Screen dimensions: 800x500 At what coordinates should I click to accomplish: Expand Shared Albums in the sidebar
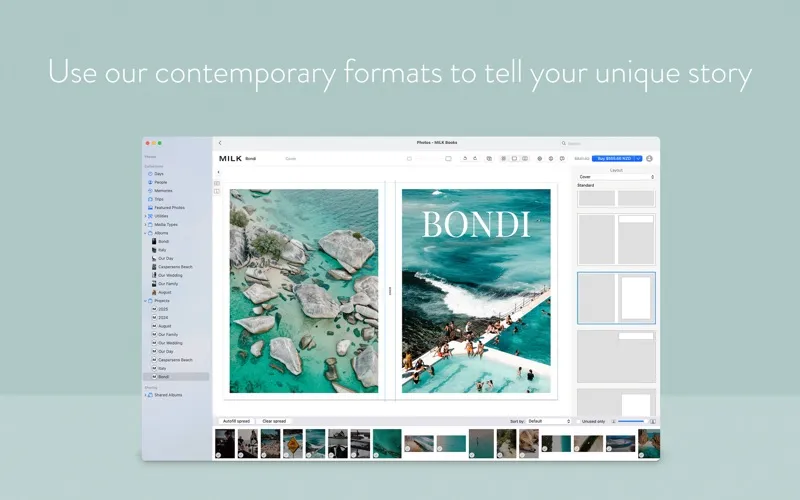point(145,395)
